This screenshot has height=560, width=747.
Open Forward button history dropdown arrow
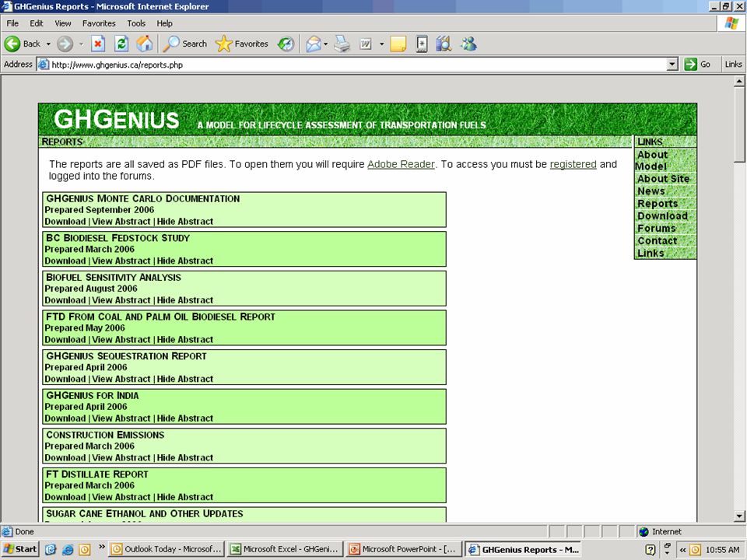tap(81, 44)
